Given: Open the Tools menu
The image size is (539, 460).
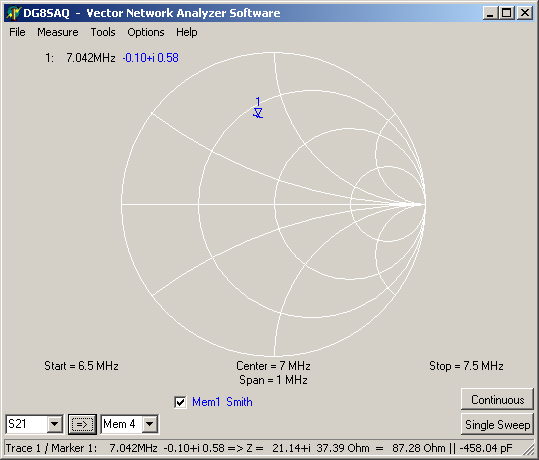Looking at the screenshot, I should click(x=103, y=32).
